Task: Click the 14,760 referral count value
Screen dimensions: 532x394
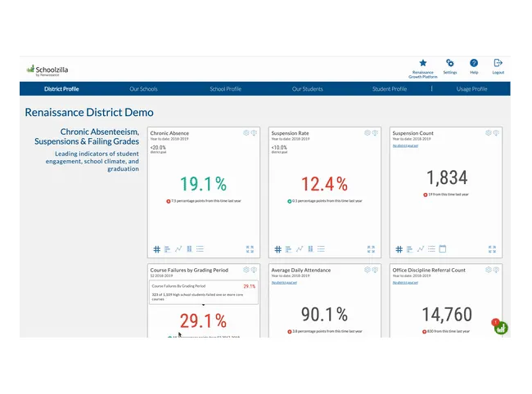Action: tap(447, 315)
